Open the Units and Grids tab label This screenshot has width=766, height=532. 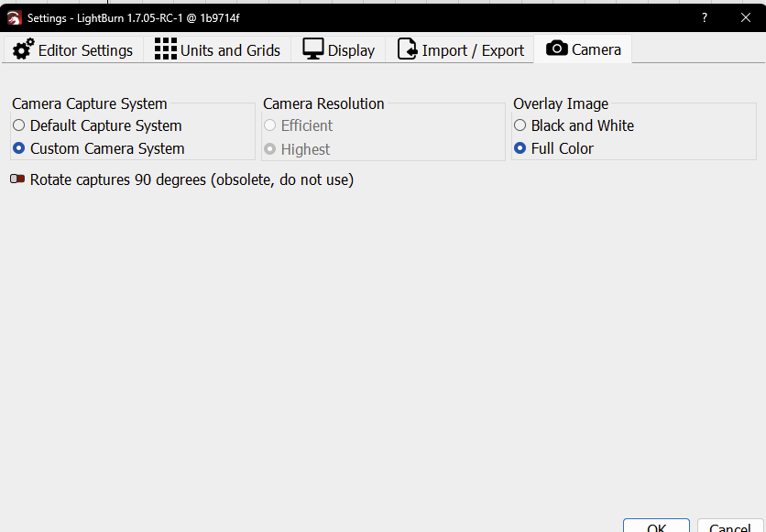(x=230, y=50)
